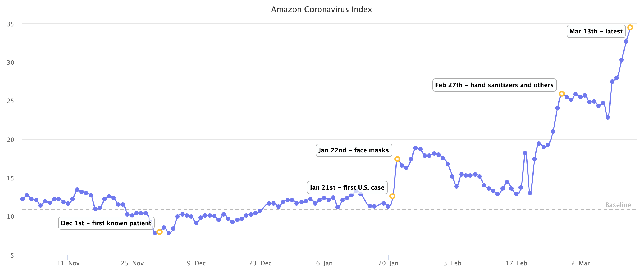Click the Amazon Coronavirus Index chart title
The width and height of the screenshot is (644, 273).
(x=321, y=9)
